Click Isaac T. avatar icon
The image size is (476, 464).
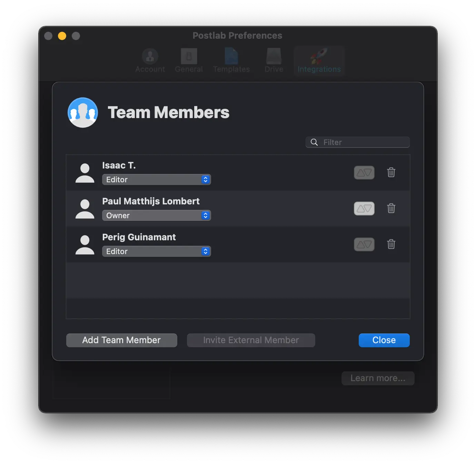[85, 173]
